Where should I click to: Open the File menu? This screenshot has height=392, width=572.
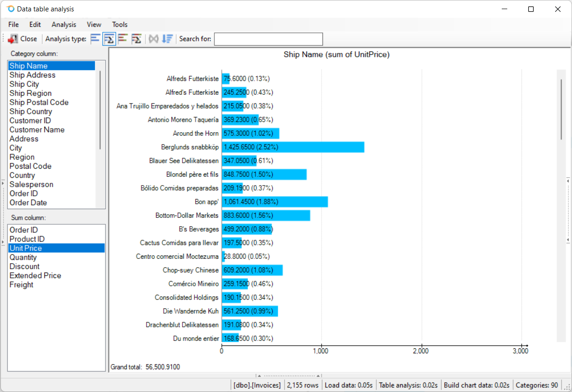pyautogui.click(x=13, y=25)
